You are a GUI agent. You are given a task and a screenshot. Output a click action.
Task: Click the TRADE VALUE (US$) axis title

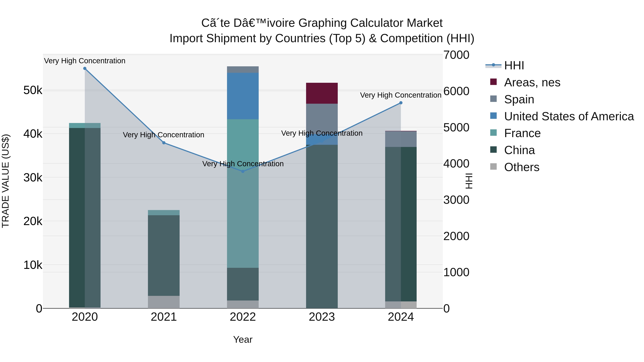[x=6, y=181]
